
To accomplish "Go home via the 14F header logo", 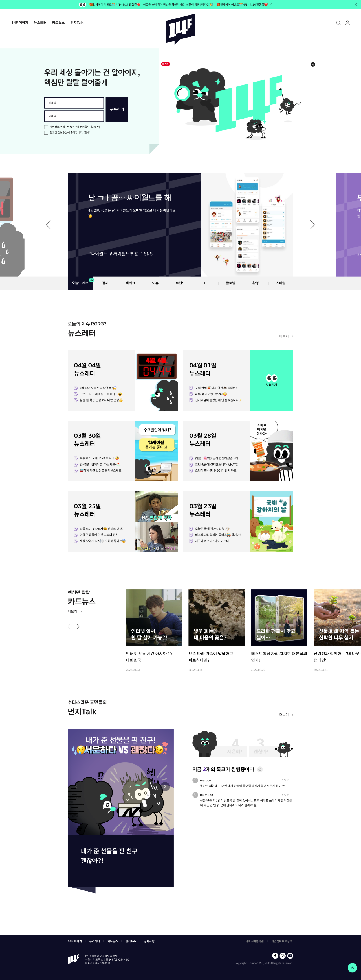I will 180,29.
